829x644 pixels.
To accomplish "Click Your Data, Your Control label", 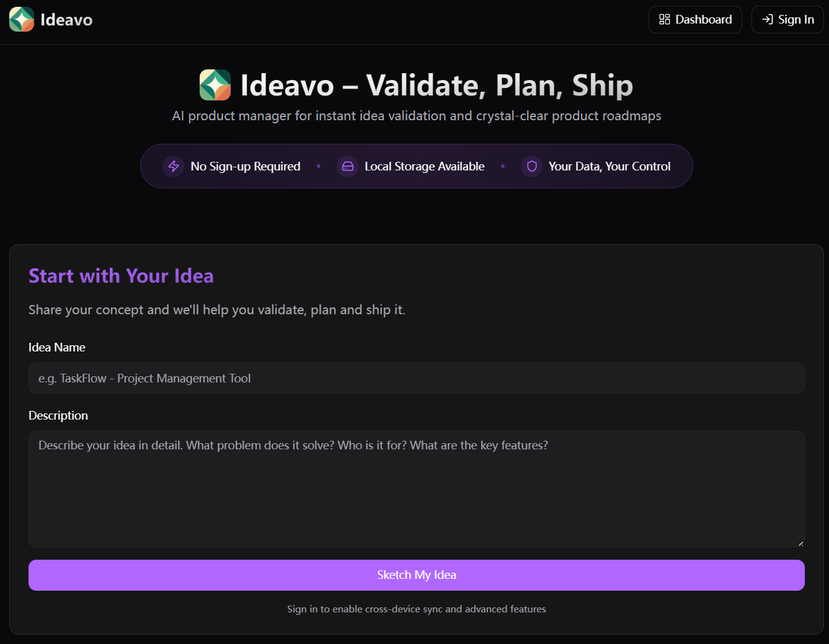I will coord(610,166).
